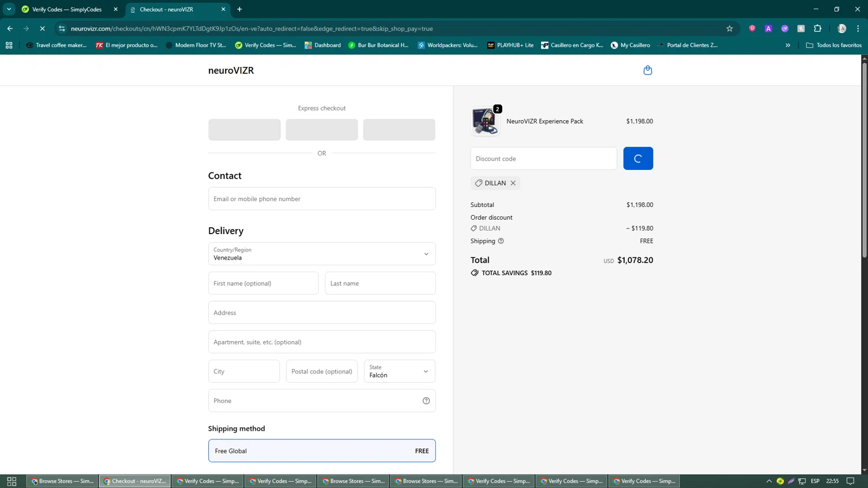Click the Address field
Viewport: 868px width, 488px height.
point(322,313)
